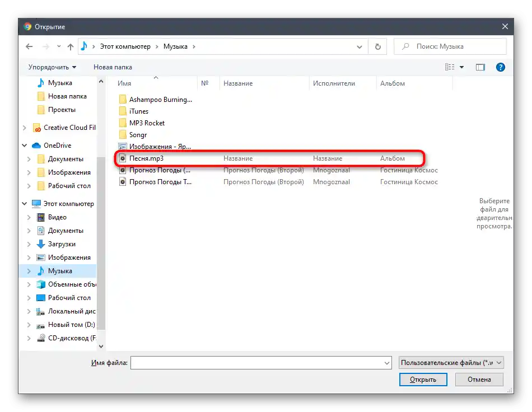
Task: Sort by Название column header
Action: pos(238,83)
